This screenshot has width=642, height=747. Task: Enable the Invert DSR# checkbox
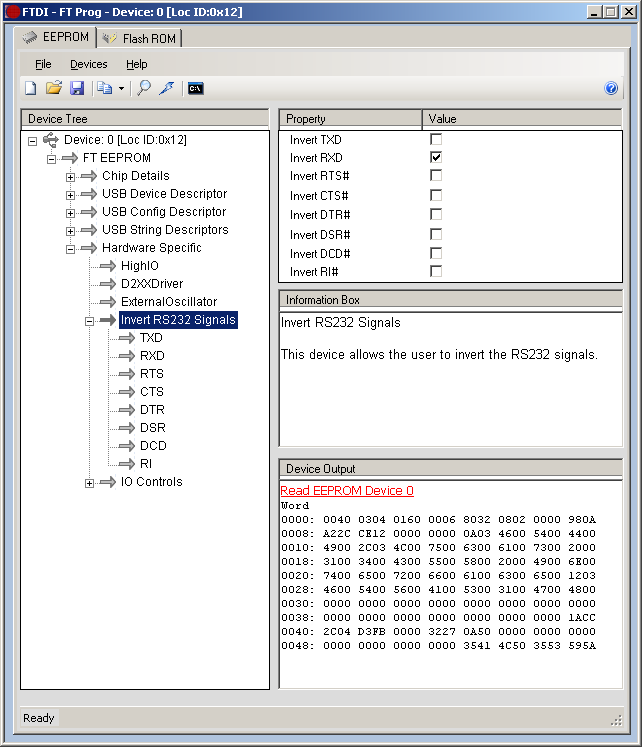coord(436,234)
